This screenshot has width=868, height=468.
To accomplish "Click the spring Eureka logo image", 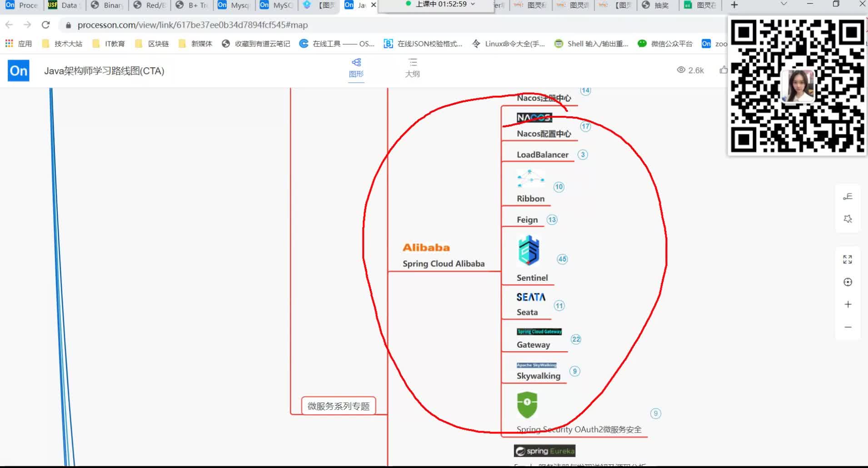I will (544, 451).
